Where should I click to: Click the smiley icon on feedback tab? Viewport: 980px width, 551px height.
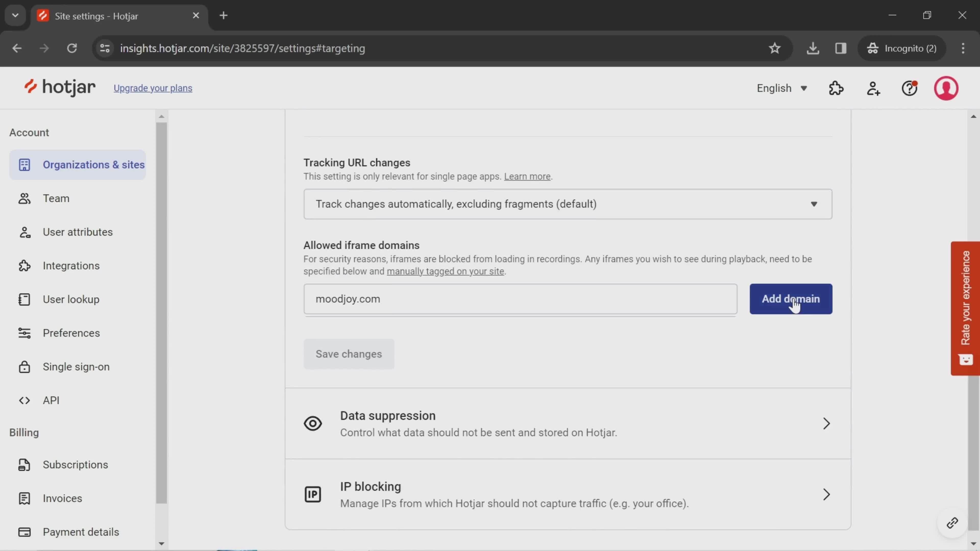point(965,360)
